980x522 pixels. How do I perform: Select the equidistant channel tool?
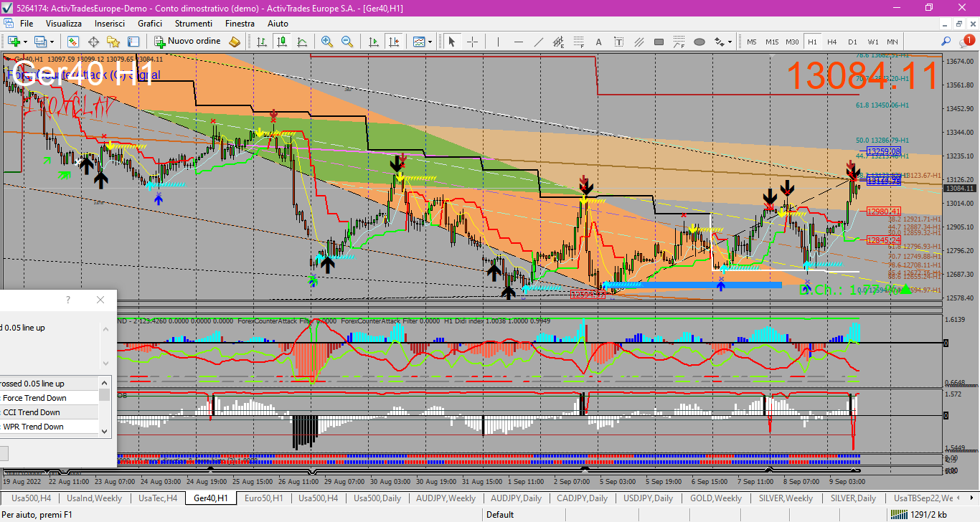[559, 42]
